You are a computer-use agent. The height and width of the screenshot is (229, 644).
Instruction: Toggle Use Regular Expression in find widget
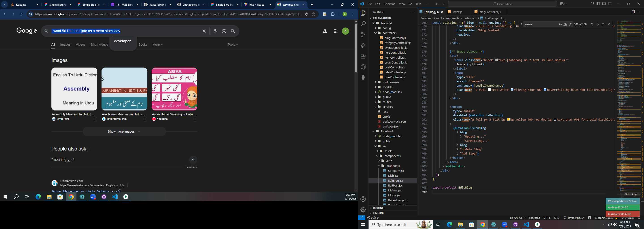coord(570,24)
